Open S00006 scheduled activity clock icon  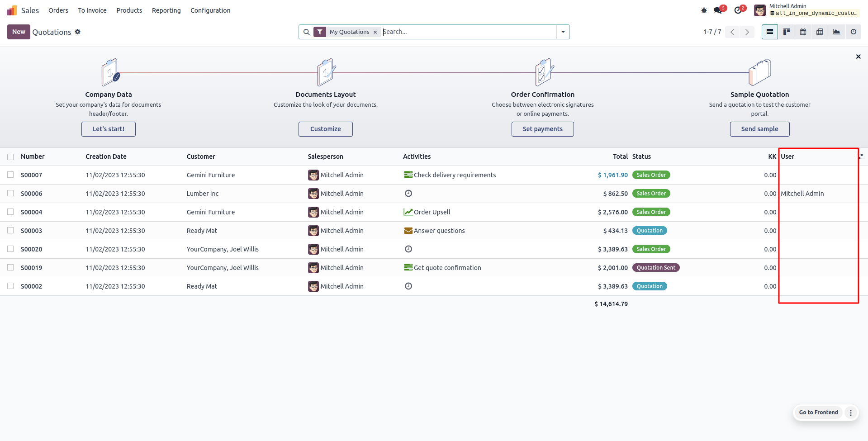point(408,194)
